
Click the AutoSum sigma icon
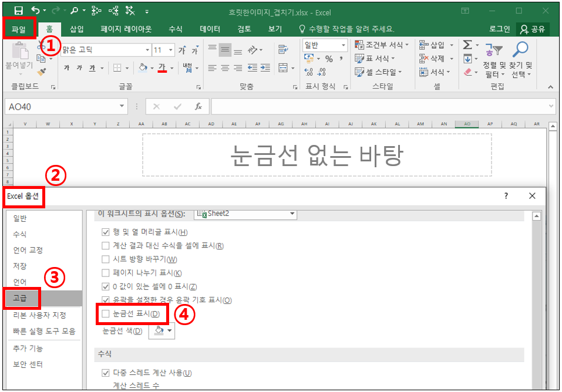tap(467, 45)
